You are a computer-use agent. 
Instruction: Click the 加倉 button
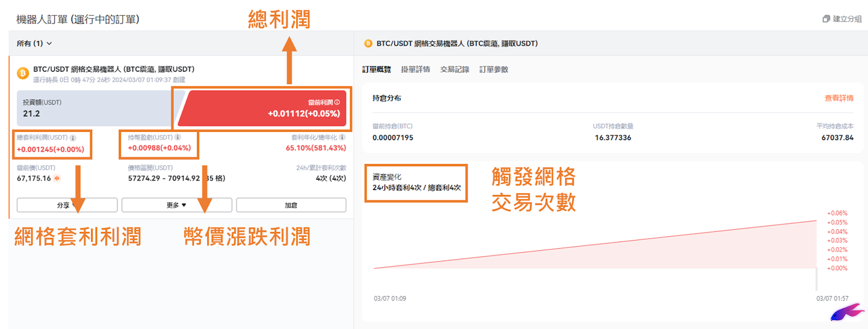click(x=291, y=205)
